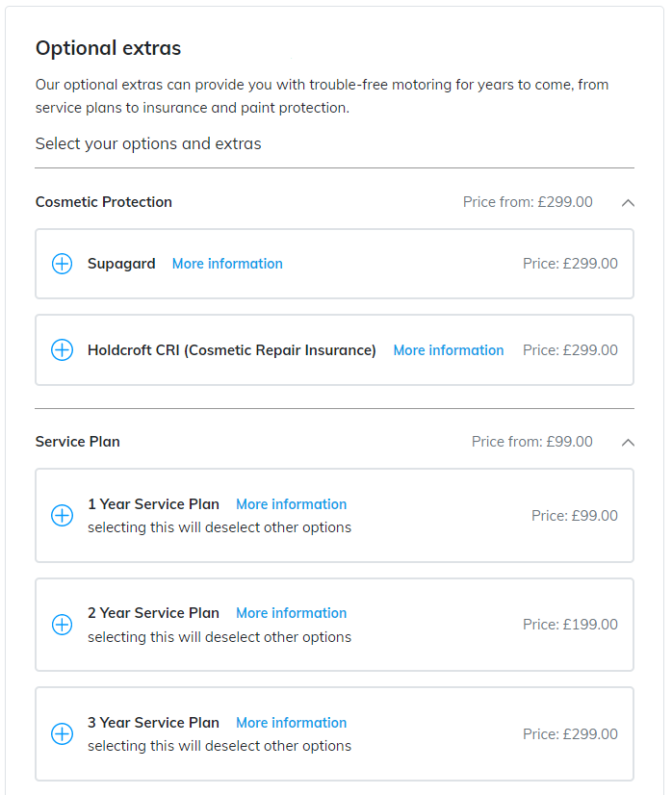Screen dimensions: 672x795
Task: Select the 2 Year Service Plan title
Action: point(153,613)
